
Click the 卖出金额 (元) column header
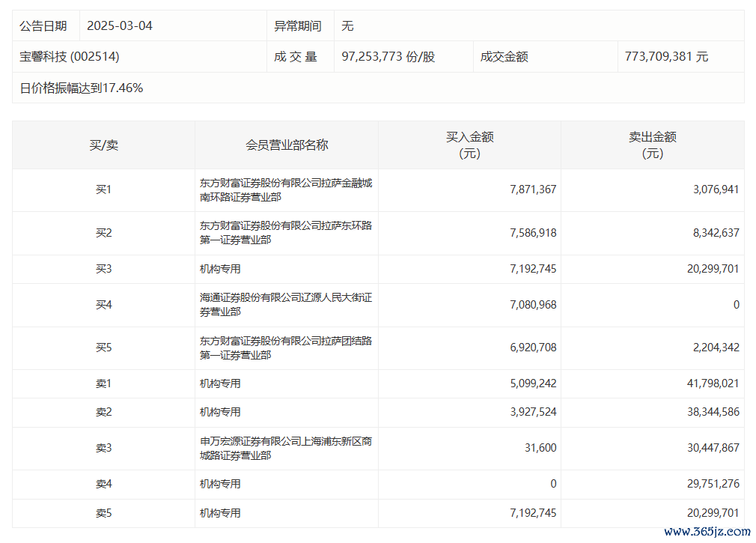653,145
